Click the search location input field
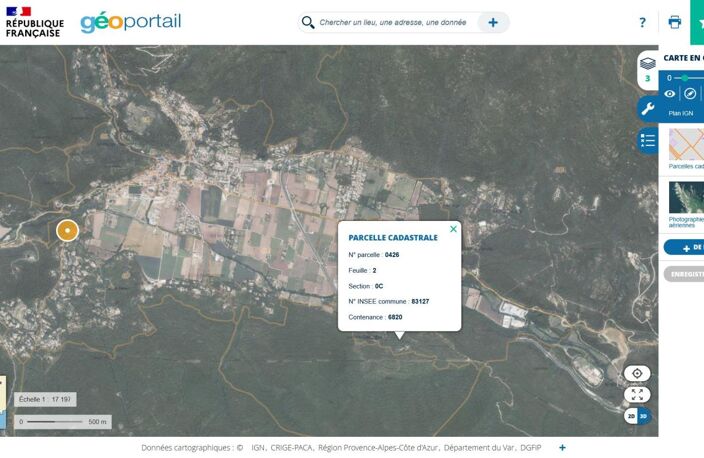 point(393,22)
